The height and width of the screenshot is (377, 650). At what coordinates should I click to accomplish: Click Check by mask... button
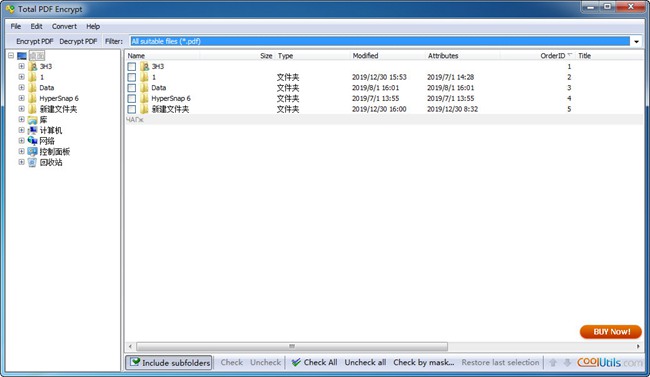tap(424, 362)
